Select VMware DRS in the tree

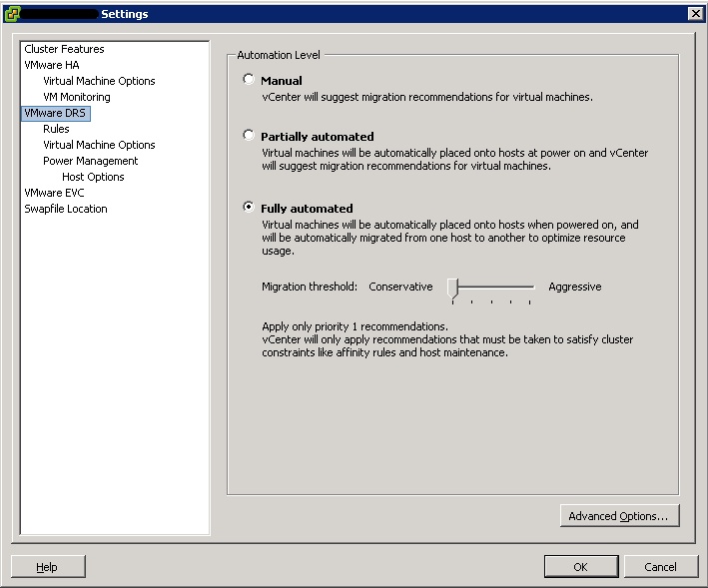pyautogui.click(x=56, y=113)
